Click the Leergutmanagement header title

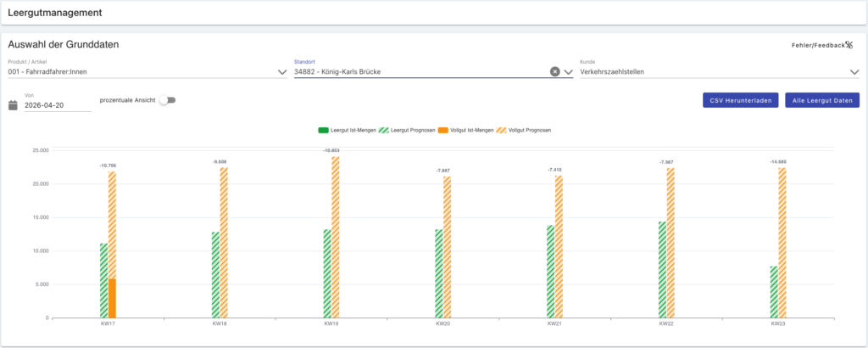click(55, 13)
